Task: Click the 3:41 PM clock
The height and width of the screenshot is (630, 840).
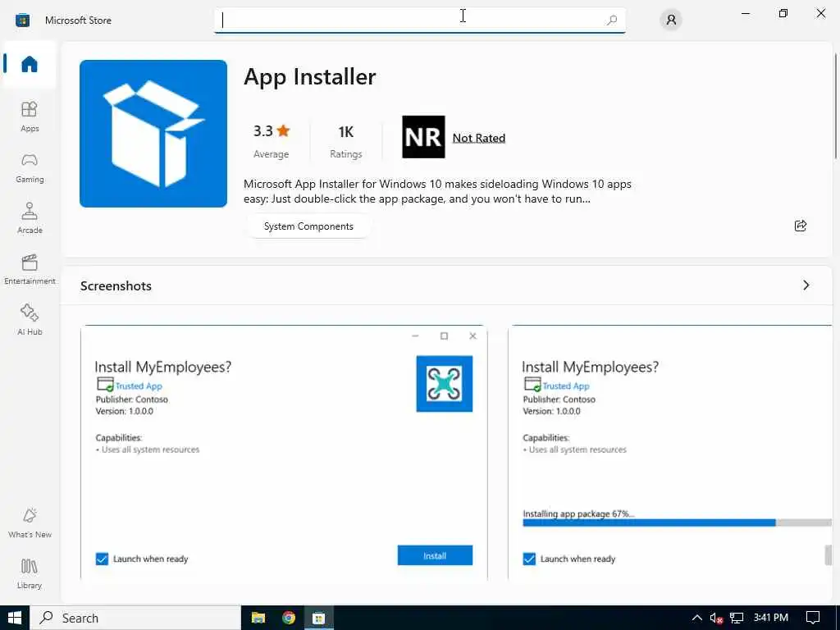Action: coord(770,618)
